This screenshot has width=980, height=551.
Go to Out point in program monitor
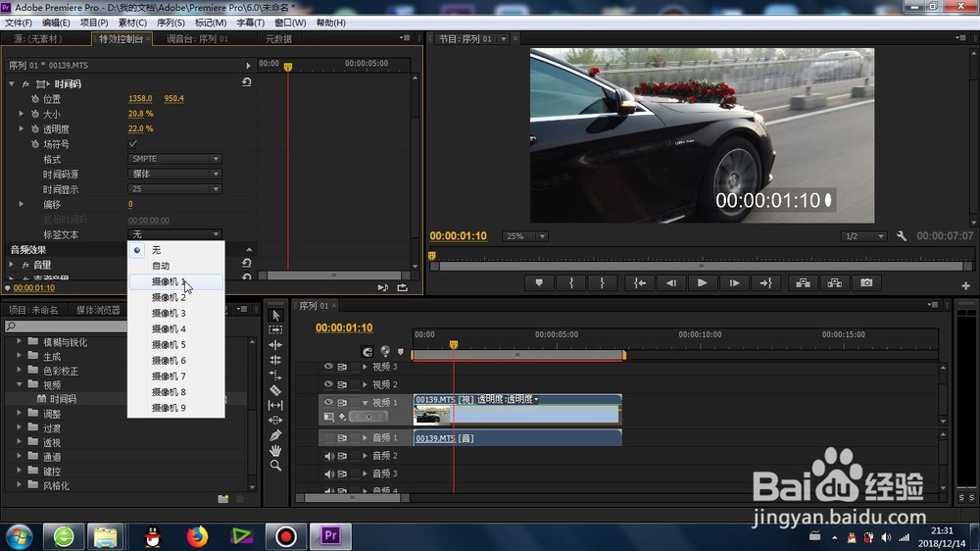765,283
